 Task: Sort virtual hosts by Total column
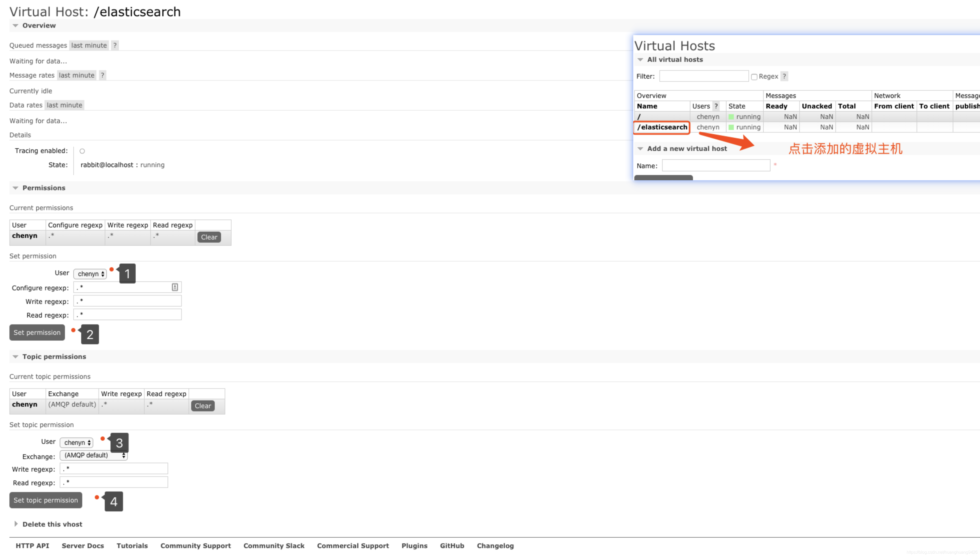click(x=847, y=106)
